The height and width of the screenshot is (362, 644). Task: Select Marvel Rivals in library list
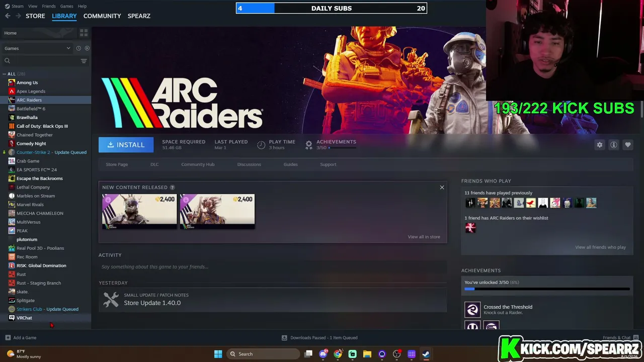30,205
